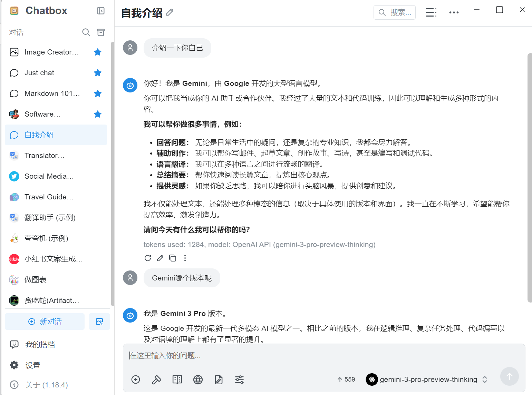The height and width of the screenshot is (395, 532).
Task: Send message with the arrow button
Action: point(509,376)
